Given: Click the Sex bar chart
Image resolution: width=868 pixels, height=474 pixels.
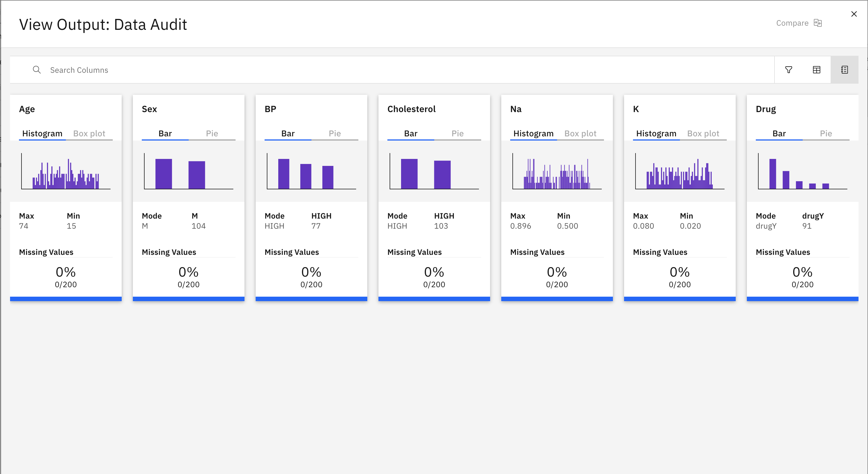Looking at the screenshot, I should point(189,171).
